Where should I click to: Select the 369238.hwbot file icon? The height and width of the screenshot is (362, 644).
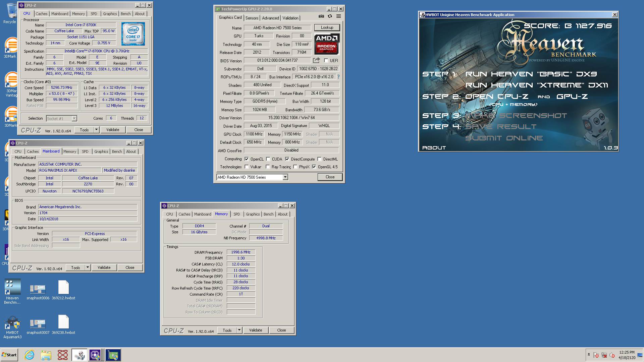coord(63,325)
